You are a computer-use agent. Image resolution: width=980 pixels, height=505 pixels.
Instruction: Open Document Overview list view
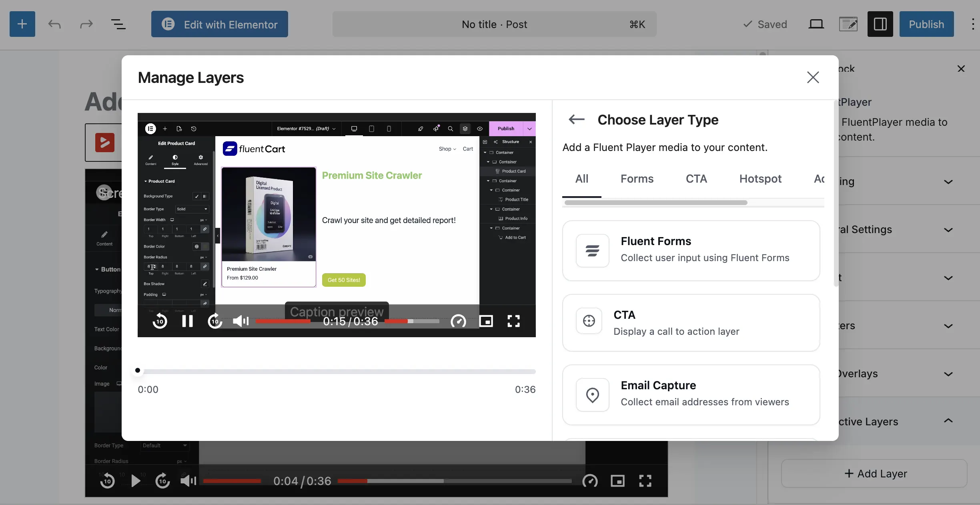[x=118, y=24]
